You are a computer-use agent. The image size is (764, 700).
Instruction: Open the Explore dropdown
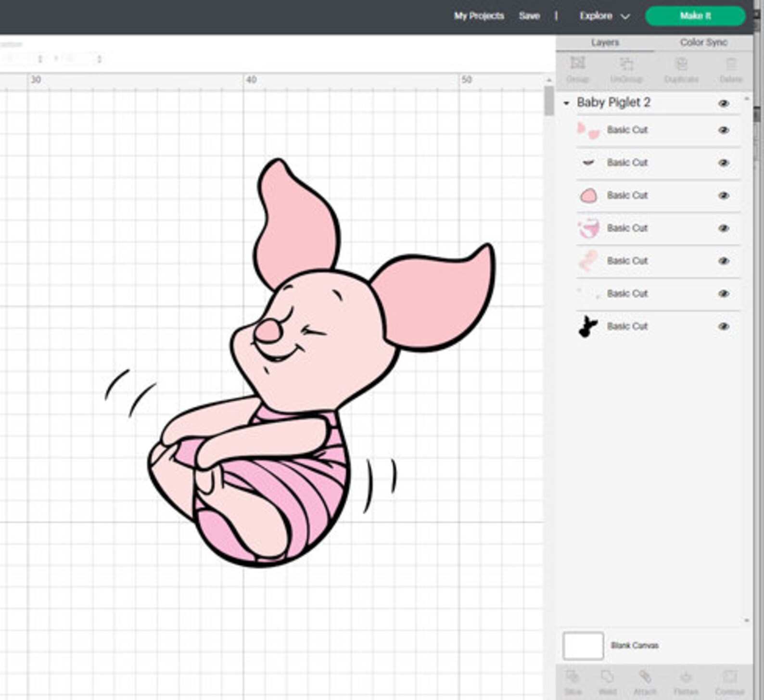point(604,16)
